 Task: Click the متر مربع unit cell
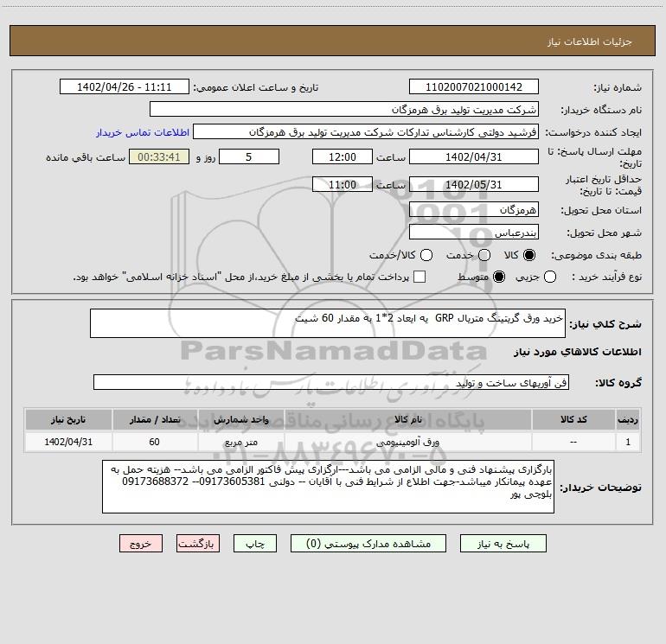pos(240,442)
